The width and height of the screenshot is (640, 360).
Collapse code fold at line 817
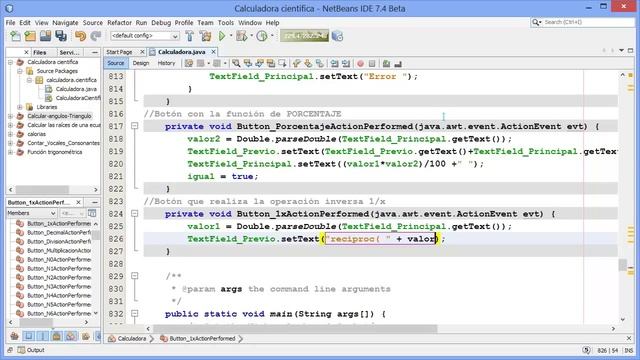click(135, 126)
